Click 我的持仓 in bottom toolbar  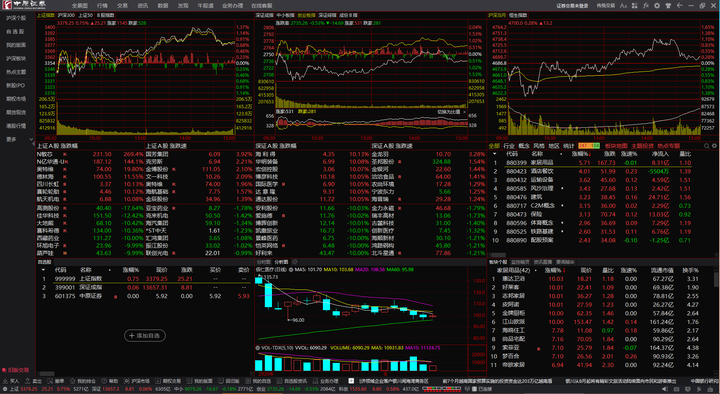tap(83, 381)
